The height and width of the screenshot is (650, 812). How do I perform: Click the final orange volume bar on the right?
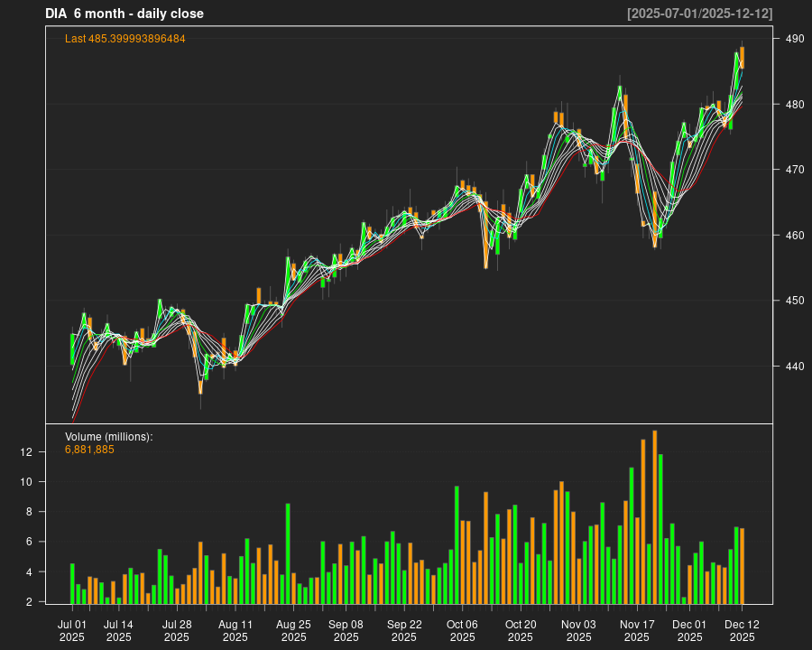tap(743, 566)
